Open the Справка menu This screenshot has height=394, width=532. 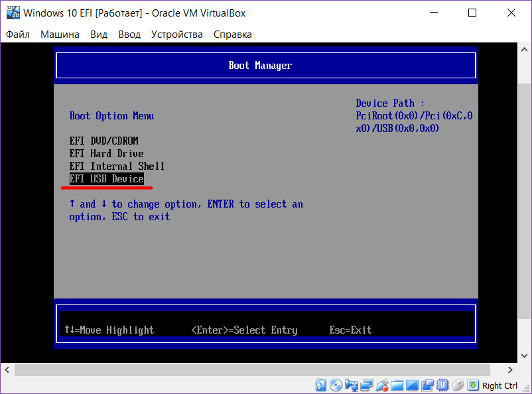233,34
